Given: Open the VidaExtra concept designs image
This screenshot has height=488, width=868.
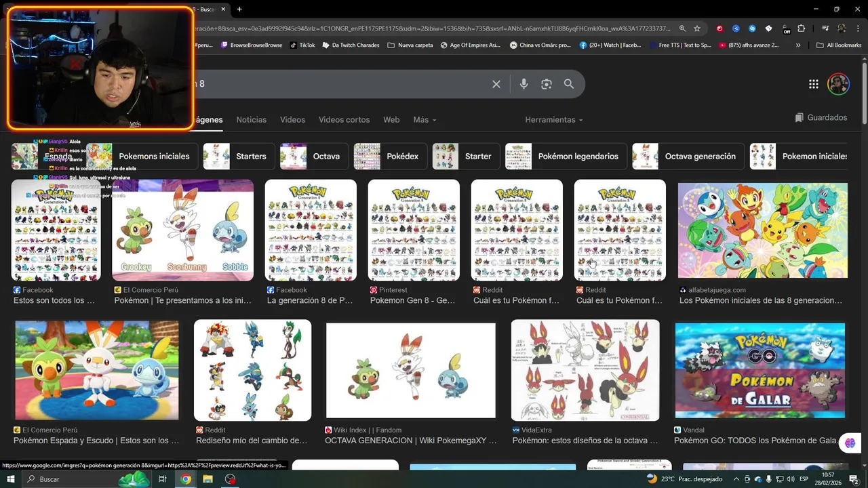Looking at the screenshot, I should point(585,370).
